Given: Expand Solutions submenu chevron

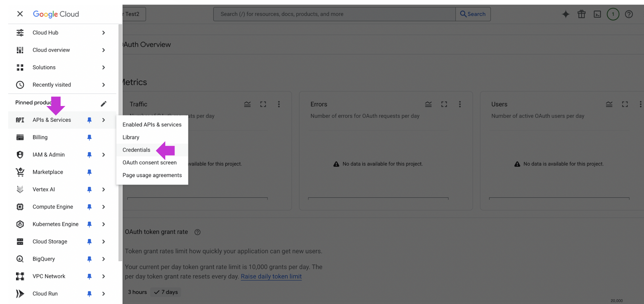Looking at the screenshot, I should [103, 67].
